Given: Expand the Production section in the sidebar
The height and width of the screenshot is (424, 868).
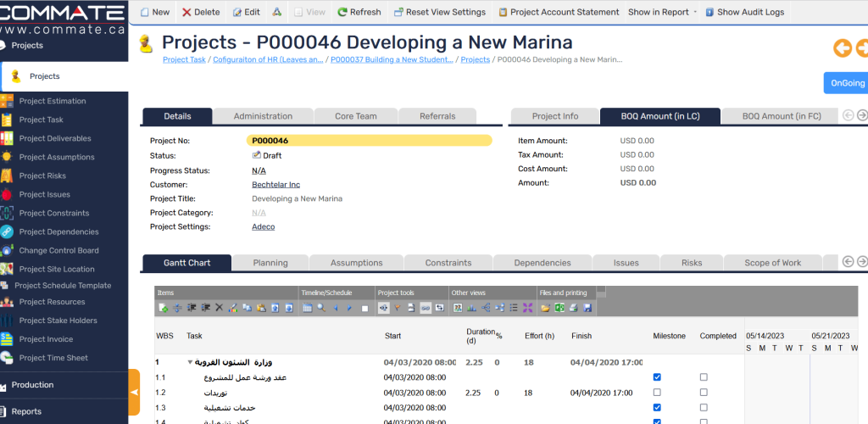Looking at the screenshot, I should tap(33, 385).
